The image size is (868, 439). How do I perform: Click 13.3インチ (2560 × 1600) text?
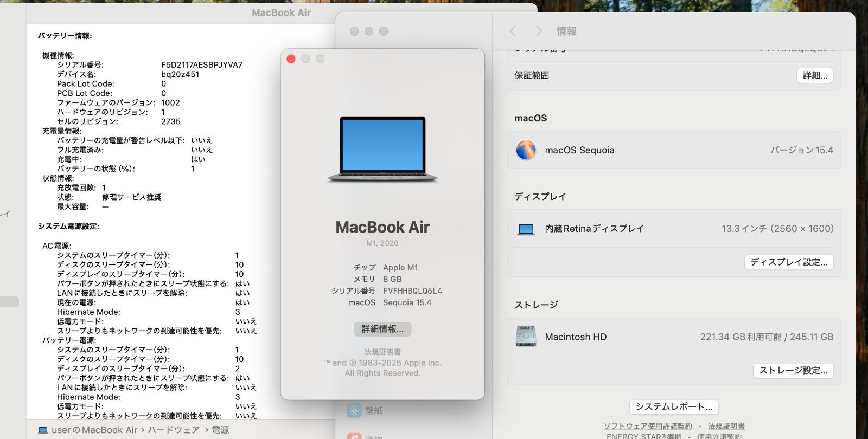777,229
